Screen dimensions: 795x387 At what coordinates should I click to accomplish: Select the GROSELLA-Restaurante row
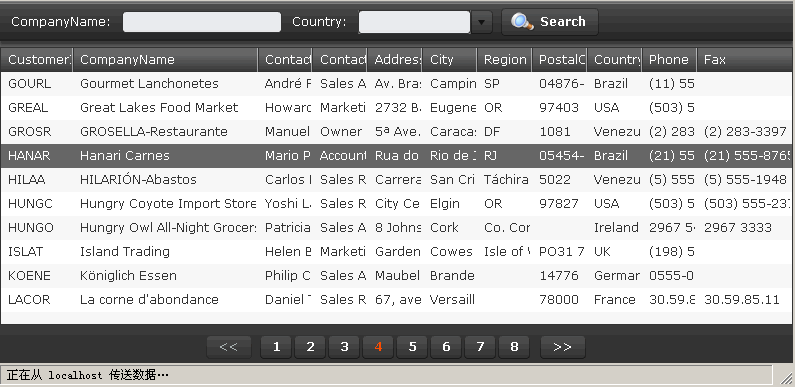click(397, 132)
